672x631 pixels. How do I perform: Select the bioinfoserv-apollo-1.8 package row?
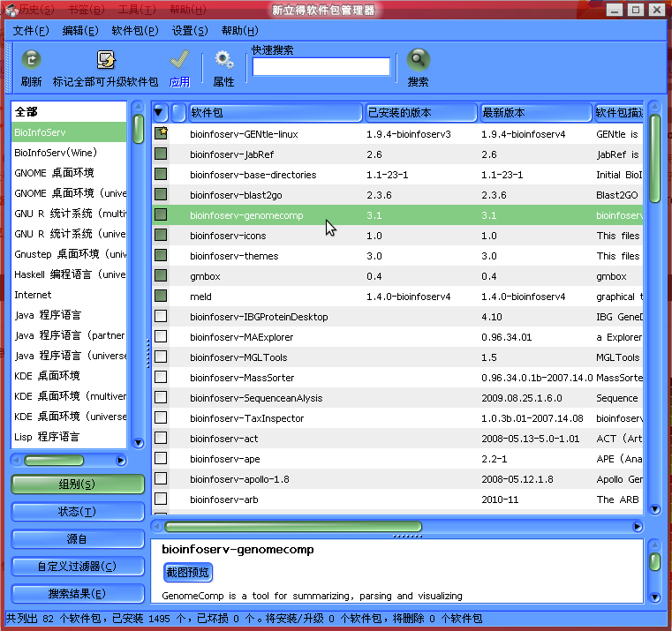397,479
